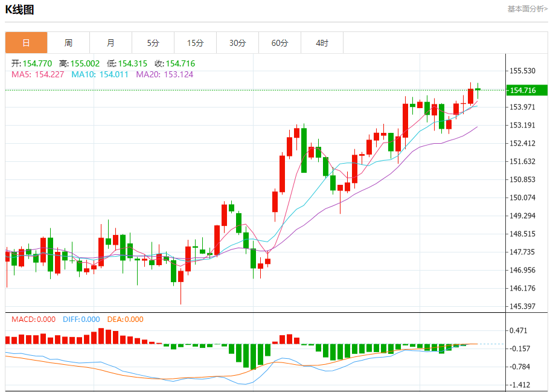
Task: Click the 147.735 price axis label
Action: 522,252
